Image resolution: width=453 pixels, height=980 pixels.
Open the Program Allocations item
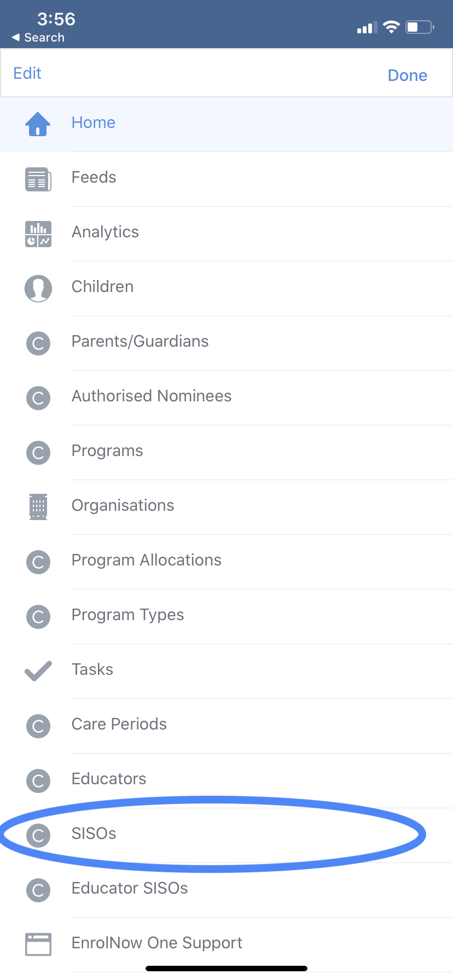click(x=147, y=560)
